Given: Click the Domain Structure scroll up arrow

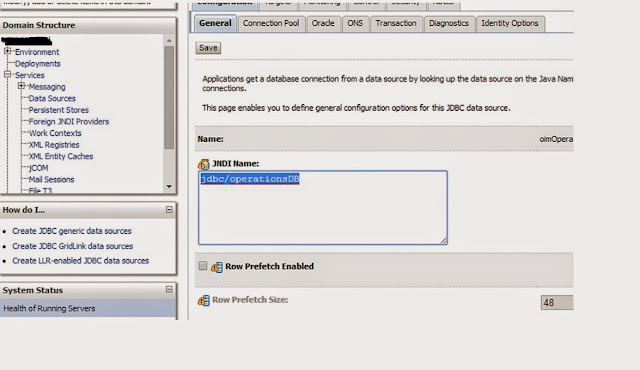Looking at the screenshot, I should 169,40.
